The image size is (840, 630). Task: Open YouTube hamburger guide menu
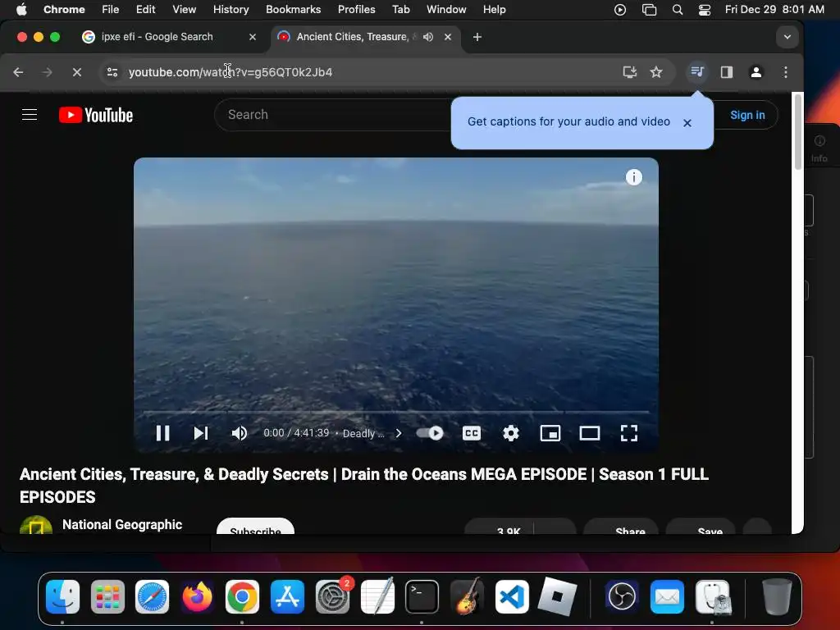pyautogui.click(x=30, y=115)
